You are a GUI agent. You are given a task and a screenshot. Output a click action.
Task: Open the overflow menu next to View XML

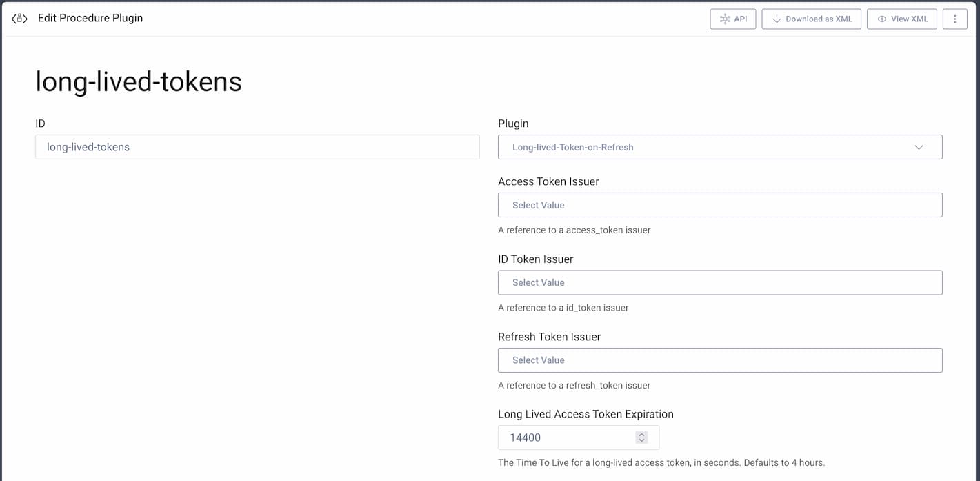(954, 19)
